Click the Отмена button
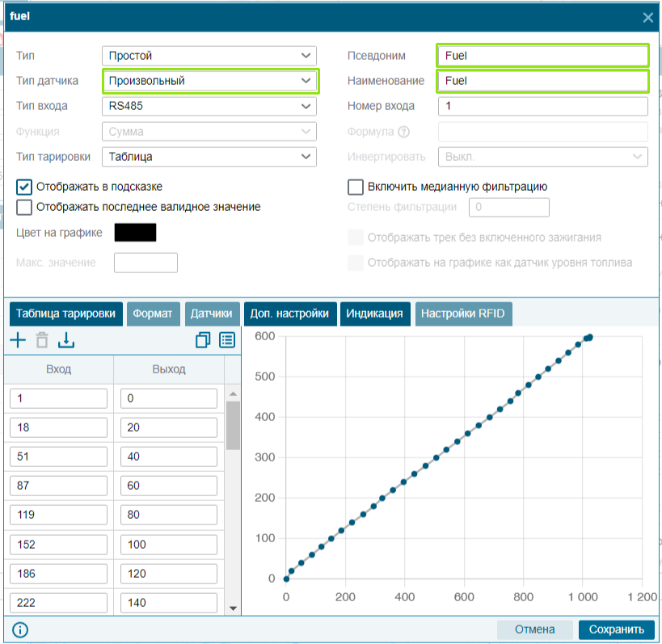The height and width of the screenshot is (644, 662). 535,629
